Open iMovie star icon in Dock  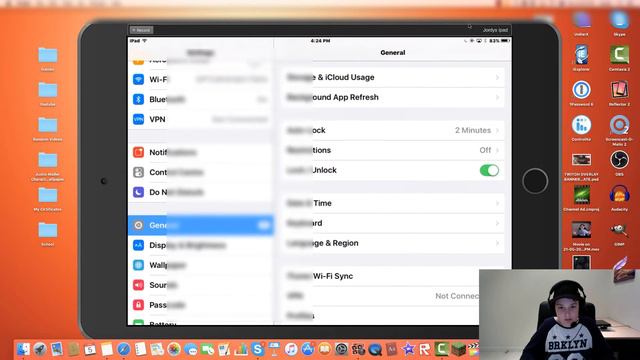[x=408, y=349]
